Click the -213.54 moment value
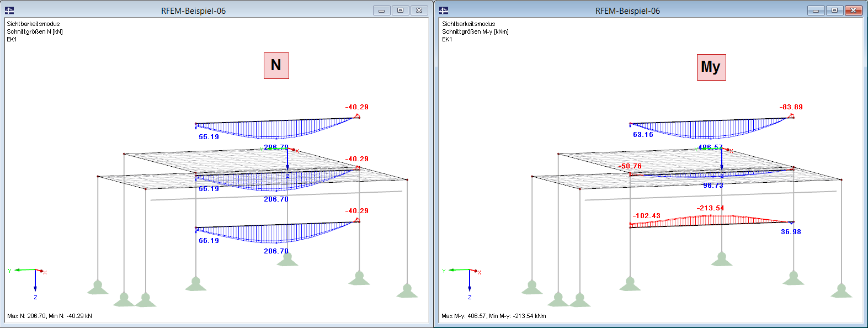Image resolution: width=868 pixels, height=328 pixels. [x=711, y=208]
